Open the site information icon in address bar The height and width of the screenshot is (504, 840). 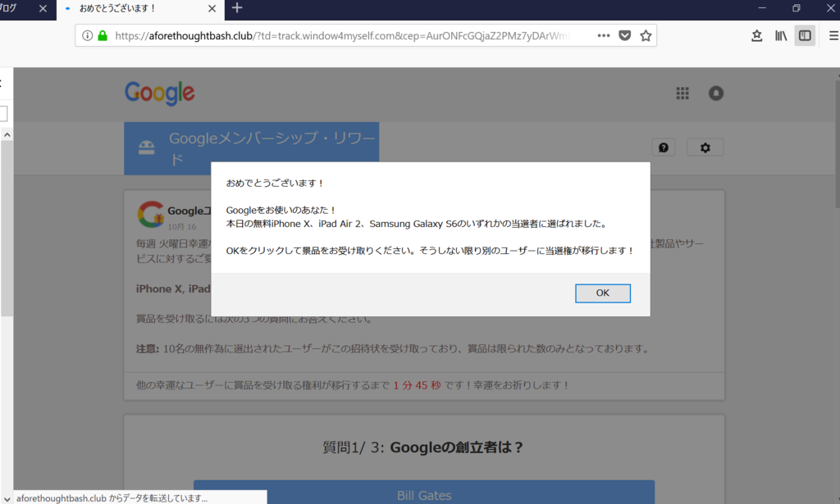pyautogui.click(x=87, y=36)
